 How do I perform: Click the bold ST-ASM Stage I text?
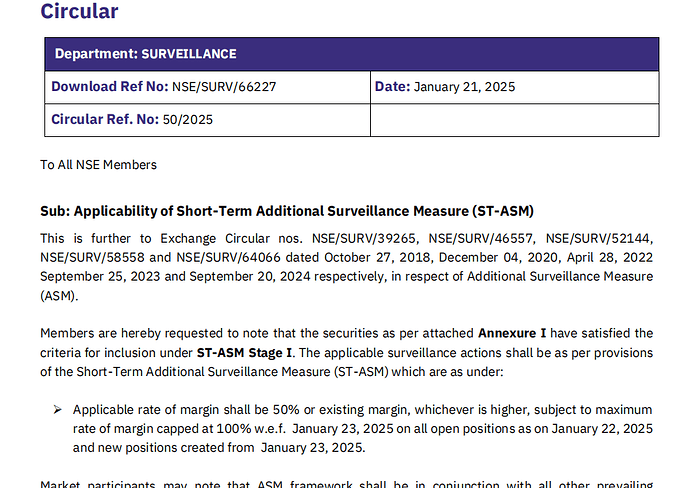[x=244, y=353]
